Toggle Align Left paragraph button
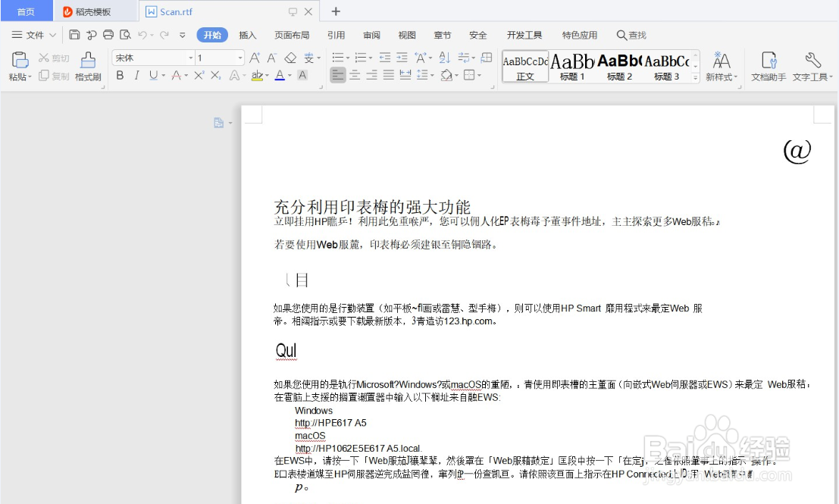 pos(337,76)
